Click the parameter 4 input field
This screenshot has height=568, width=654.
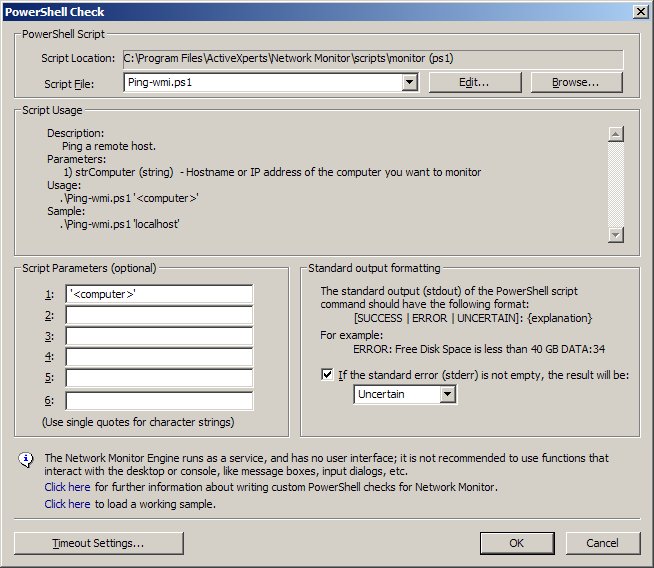pyautogui.click(x=159, y=357)
